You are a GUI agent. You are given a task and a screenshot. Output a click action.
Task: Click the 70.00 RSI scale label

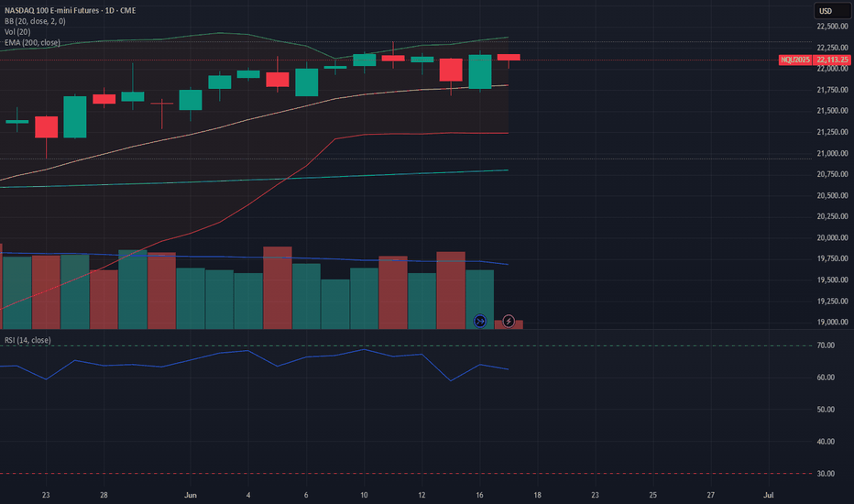(x=826, y=345)
